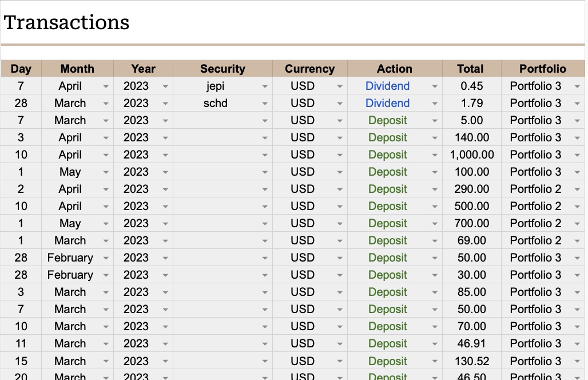Expand Currency dropdown in the 700.00 deposit row

[340, 224]
